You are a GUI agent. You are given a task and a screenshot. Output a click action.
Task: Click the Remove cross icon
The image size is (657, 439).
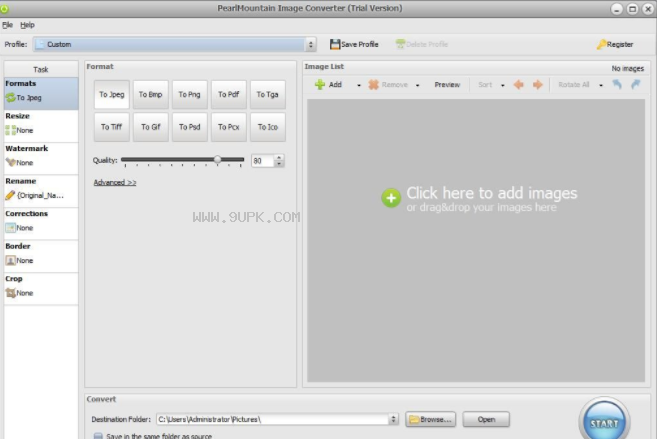pyautogui.click(x=373, y=85)
